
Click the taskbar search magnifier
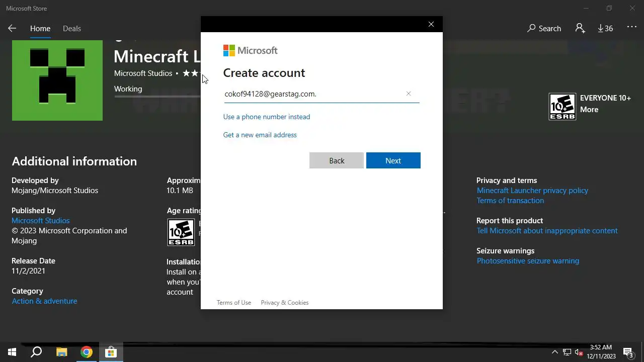click(36, 352)
